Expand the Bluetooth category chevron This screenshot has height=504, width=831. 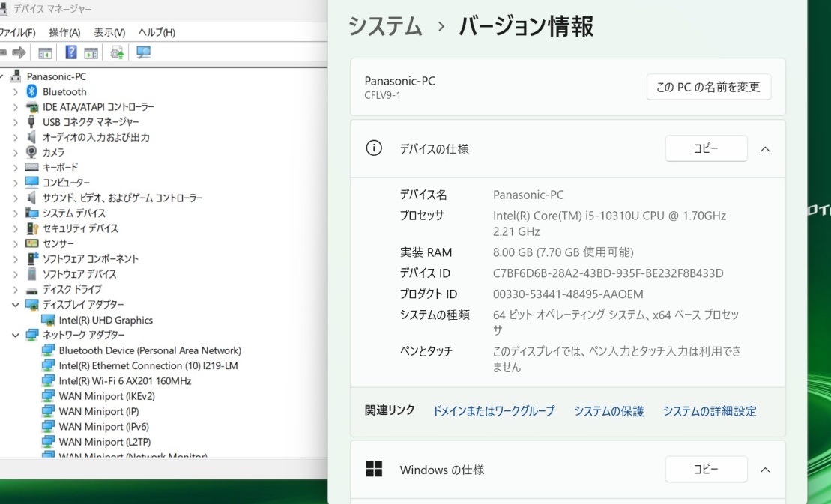point(16,91)
